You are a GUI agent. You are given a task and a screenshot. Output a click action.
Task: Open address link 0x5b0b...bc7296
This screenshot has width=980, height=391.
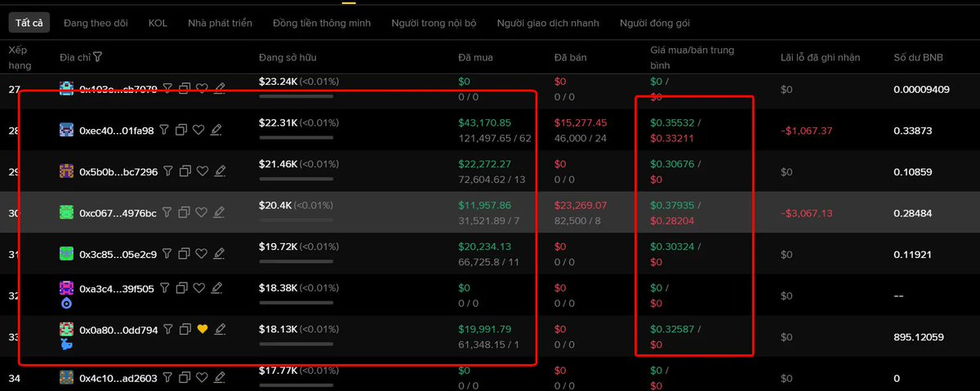118,171
